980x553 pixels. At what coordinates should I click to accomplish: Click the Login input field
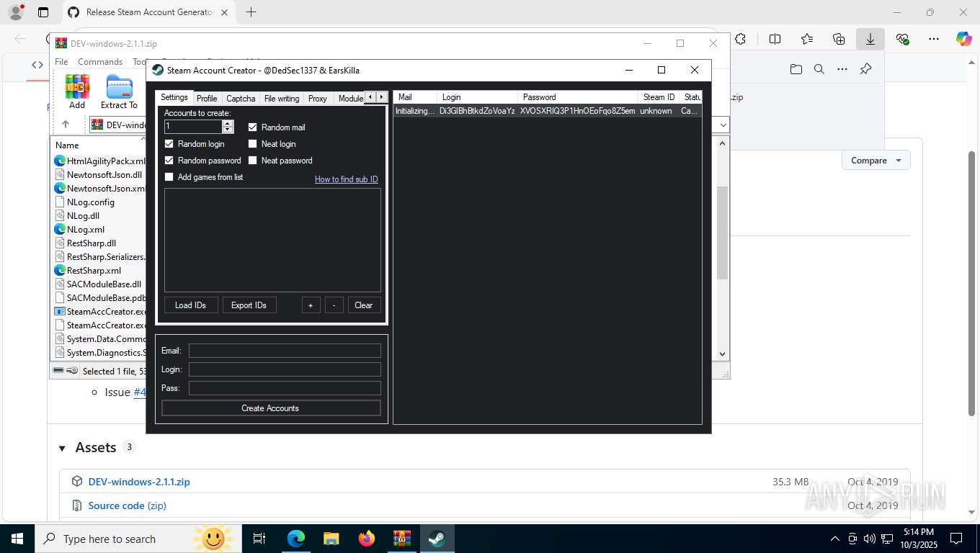pyautogui.click(x=285, y=369)
